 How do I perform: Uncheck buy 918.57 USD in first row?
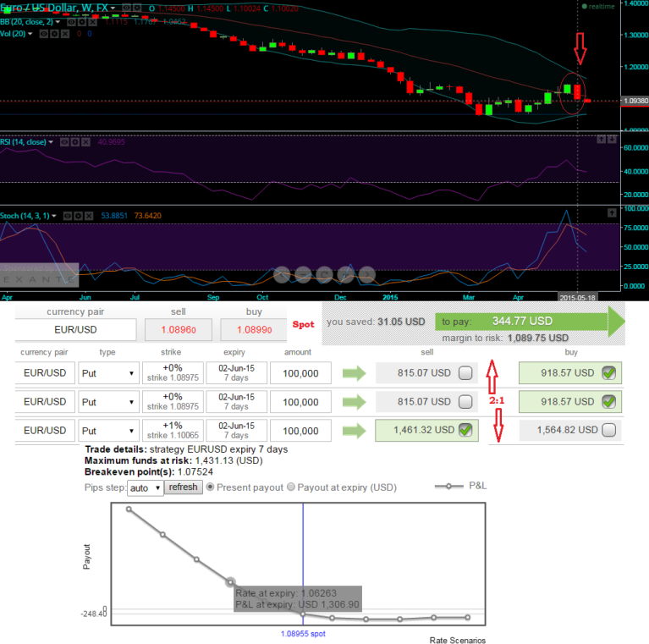coord(609,373)
